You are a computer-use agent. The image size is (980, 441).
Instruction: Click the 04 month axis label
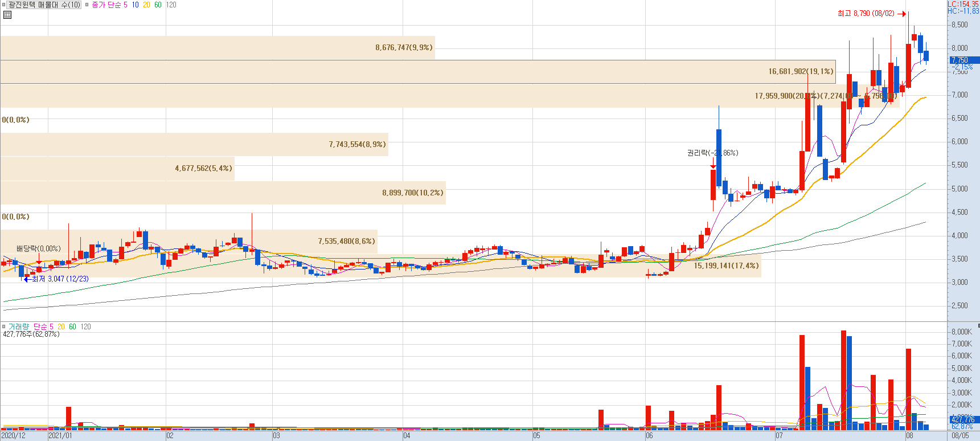pyautogui.click(x=407, y=436)
